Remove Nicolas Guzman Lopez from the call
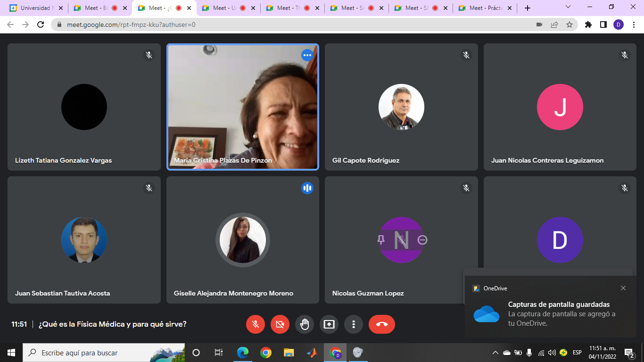This screenshot has height=362, width=644. point(422,240)
